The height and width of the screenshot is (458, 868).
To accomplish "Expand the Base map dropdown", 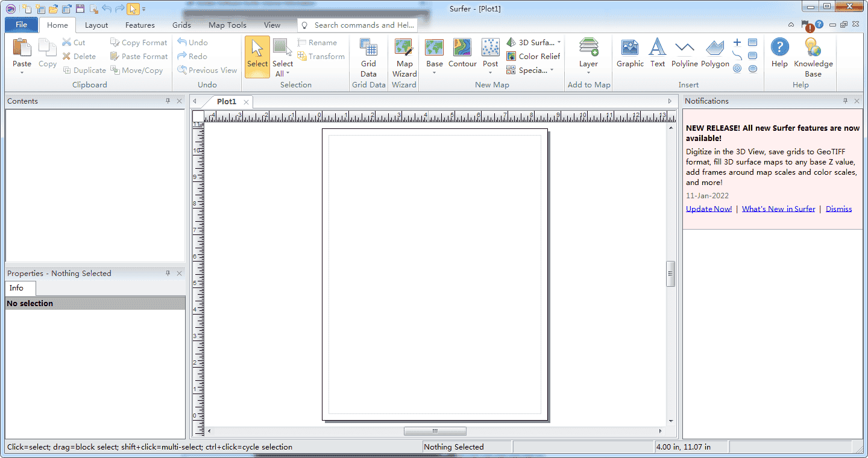I will tap(434, 74).
